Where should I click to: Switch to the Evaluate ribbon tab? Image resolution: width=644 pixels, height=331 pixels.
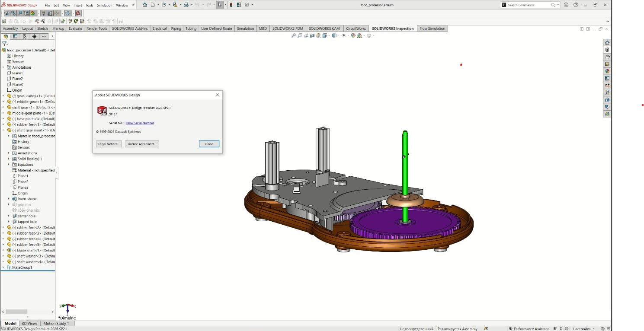[x=75, y=29]
